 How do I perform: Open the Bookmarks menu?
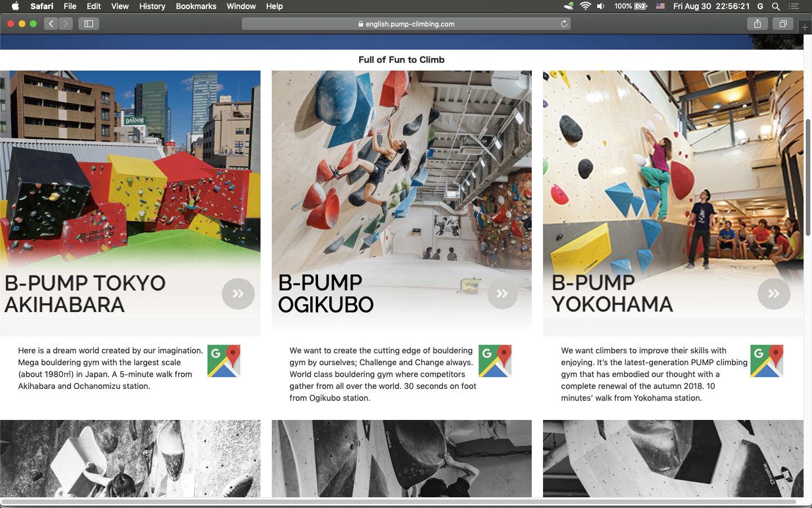(x=196, y=6)
